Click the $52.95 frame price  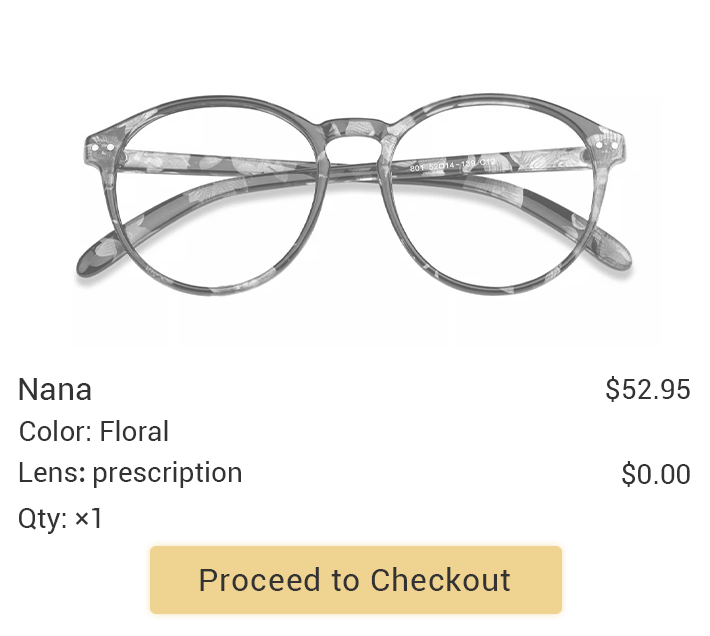648,389
